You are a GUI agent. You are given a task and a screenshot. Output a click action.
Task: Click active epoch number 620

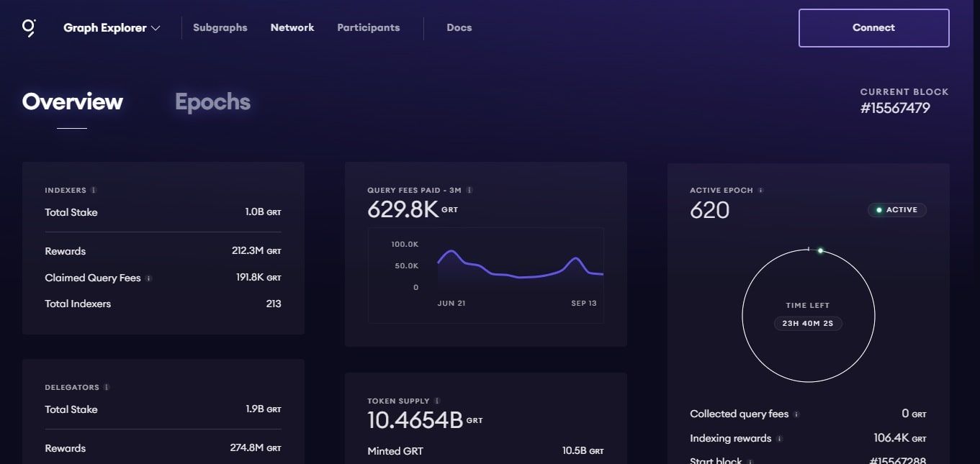(710, 210)
